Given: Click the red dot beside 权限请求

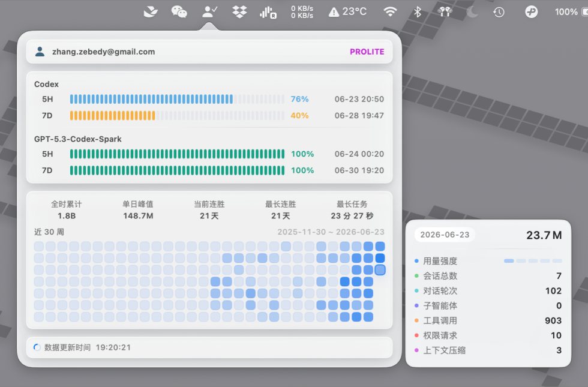Looking at the screenshot, I should [416, 335].
